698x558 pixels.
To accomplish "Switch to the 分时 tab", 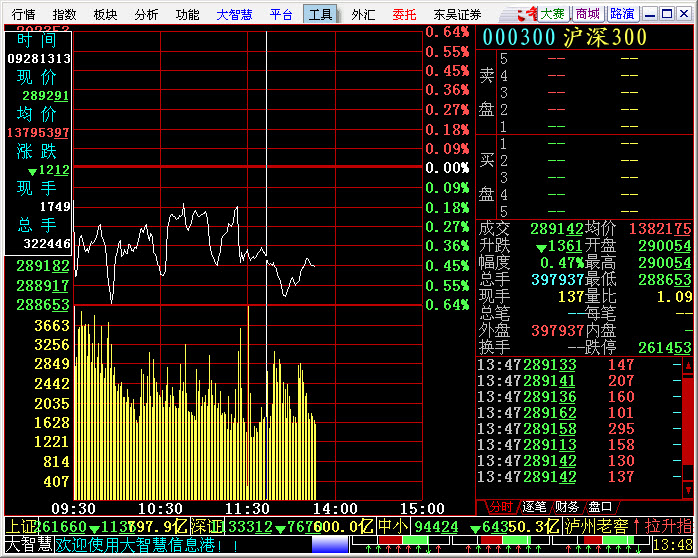I will (x=500, y=507).
